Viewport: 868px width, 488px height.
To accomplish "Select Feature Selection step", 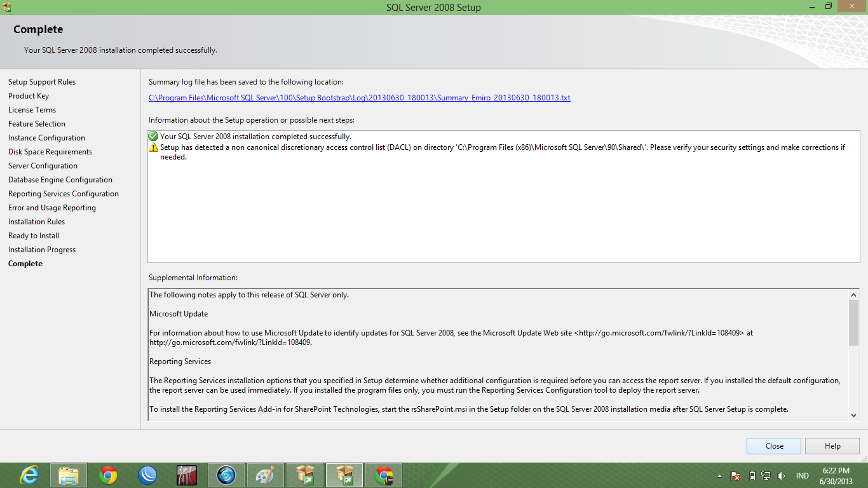I will [x=37, y=124].
